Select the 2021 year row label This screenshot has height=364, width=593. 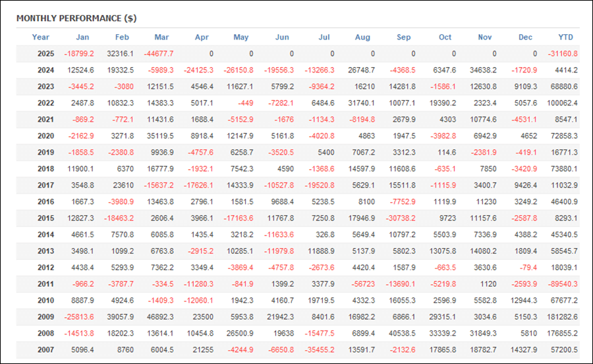(45, 119)
